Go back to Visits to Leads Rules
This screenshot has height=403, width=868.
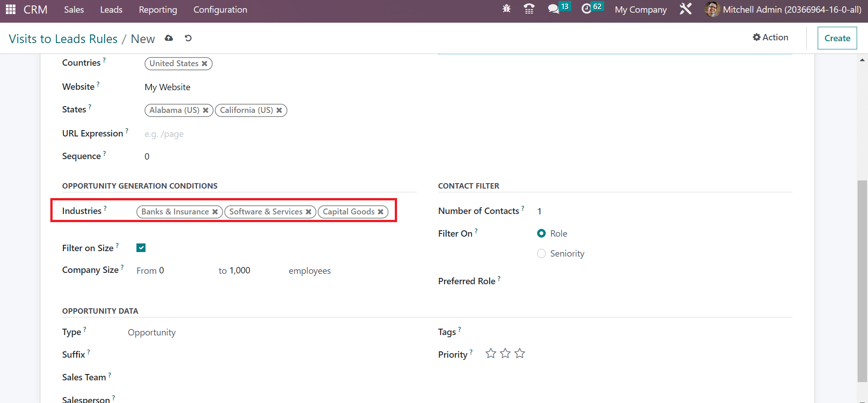(63, 39)
